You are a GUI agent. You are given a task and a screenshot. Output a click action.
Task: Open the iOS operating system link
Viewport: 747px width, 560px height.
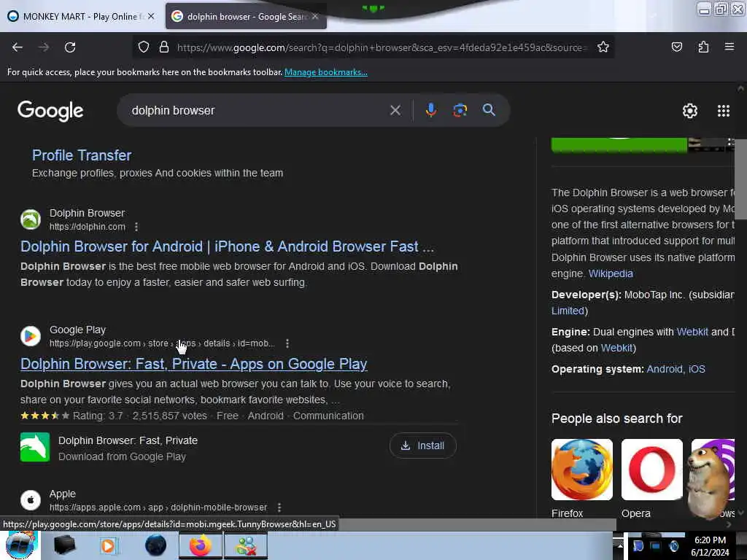tap(697, 369)
